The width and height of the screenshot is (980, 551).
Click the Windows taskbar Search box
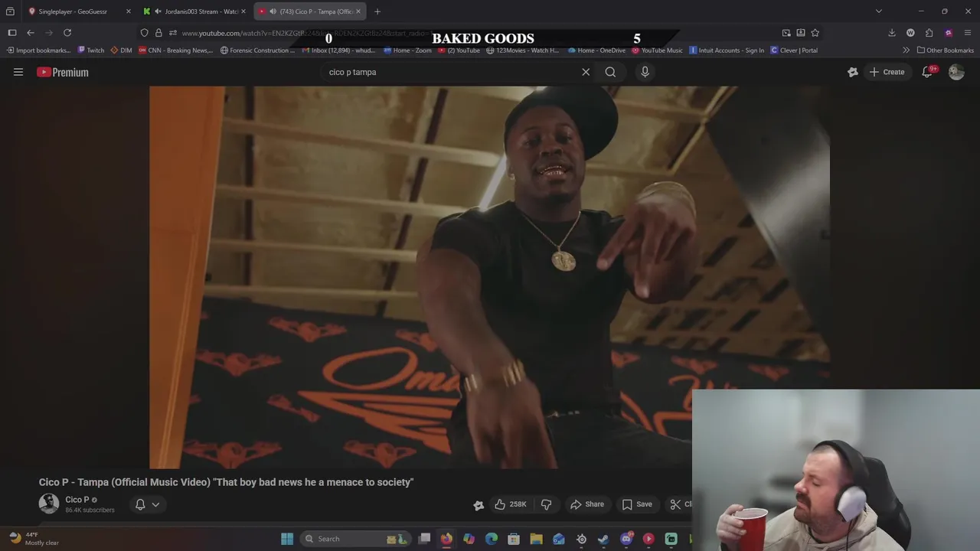(x=354, y=539)
